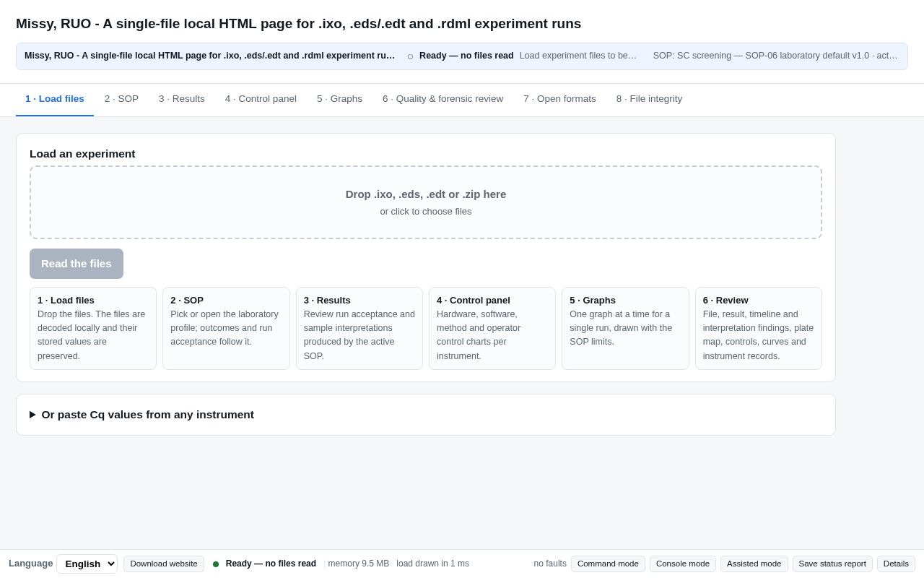The width and height of the screenshot is (924, 578).
Task: Click the file drop zone to choose files
Action: pyautogui.click(x=426, y=202)
